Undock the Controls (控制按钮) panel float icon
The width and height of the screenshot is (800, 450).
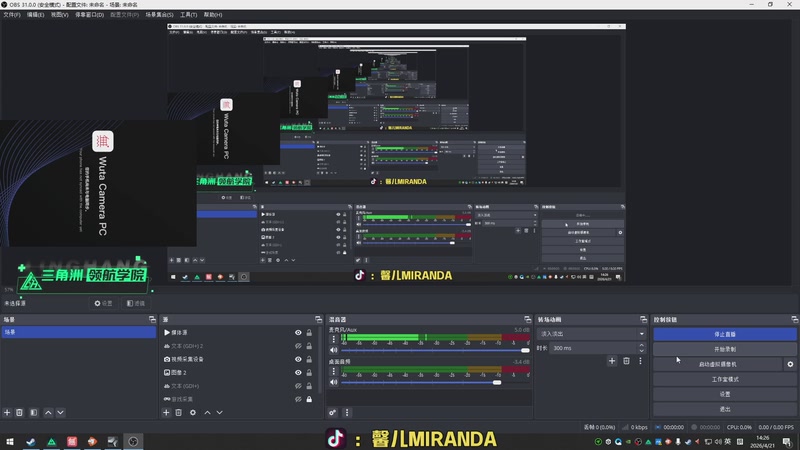[794, 319]
